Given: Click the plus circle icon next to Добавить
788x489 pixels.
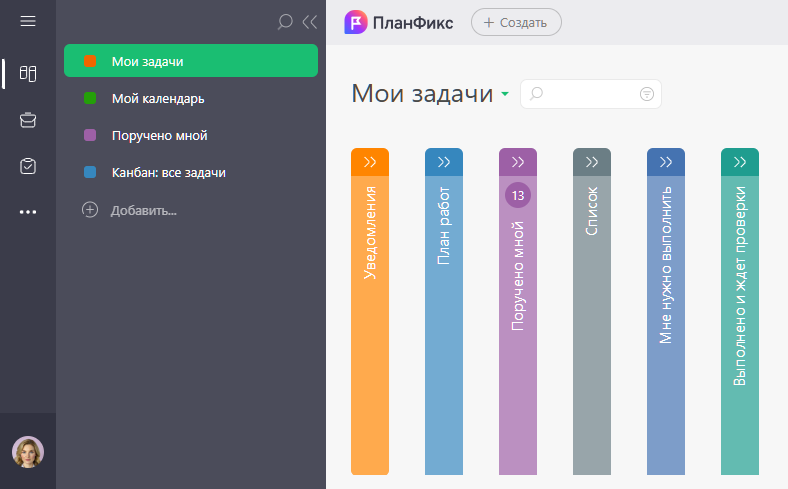Looking at the screenshot, I should click(90, 210).
